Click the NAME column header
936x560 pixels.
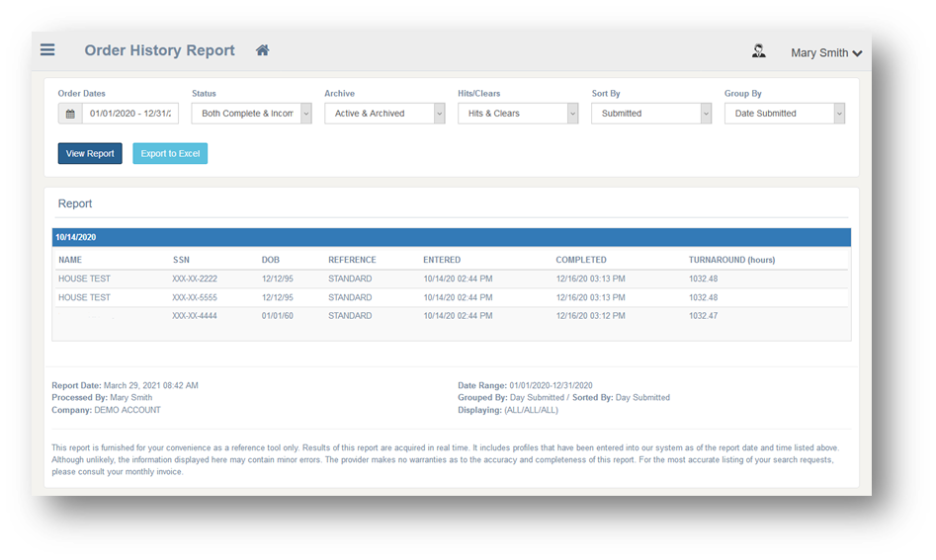[70, 260]
